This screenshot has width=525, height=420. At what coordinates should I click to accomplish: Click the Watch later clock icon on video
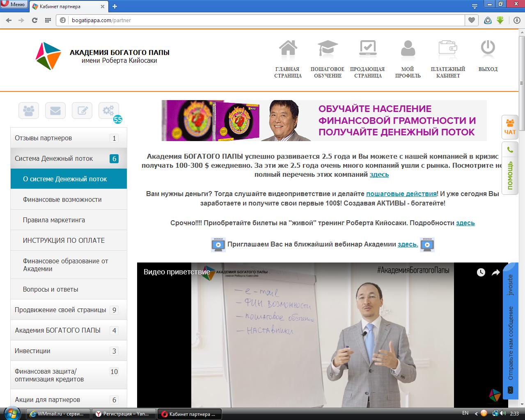click(481, 272)
